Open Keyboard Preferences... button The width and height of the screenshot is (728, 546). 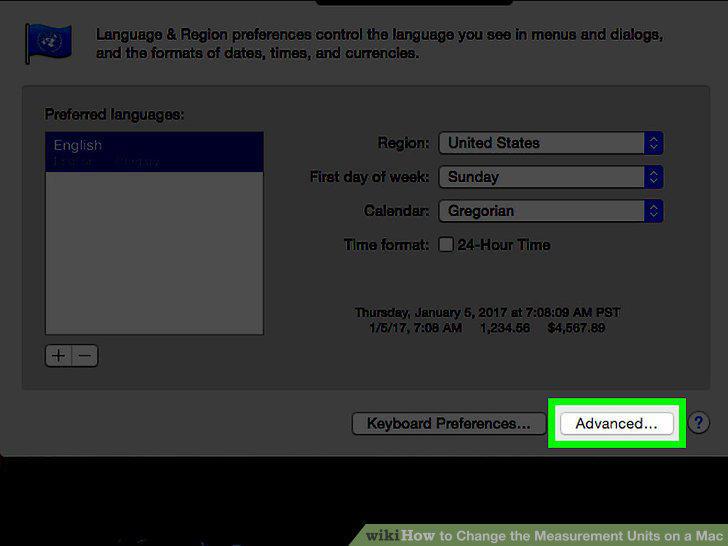449,423
